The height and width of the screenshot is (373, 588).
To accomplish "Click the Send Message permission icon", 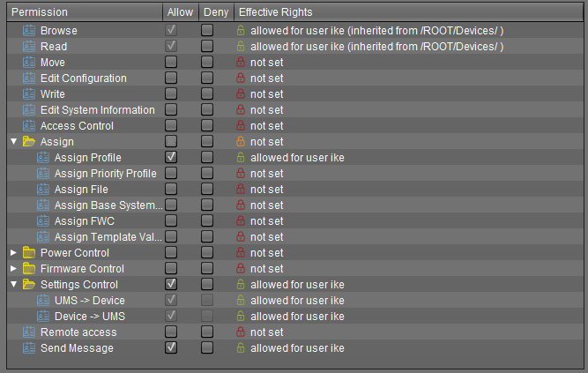I will pos(28,348).
